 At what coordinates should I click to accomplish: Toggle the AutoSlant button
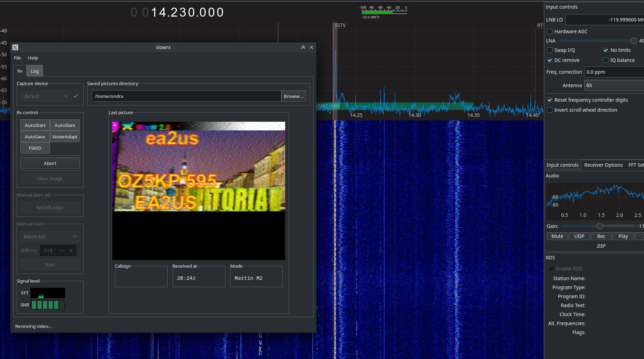(x=65, y=125)
